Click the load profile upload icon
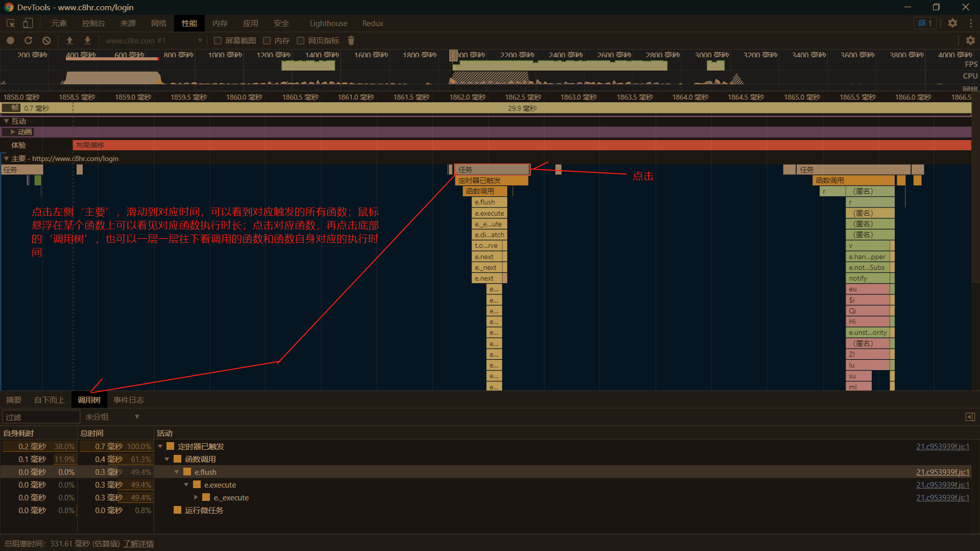 point(70,40)
